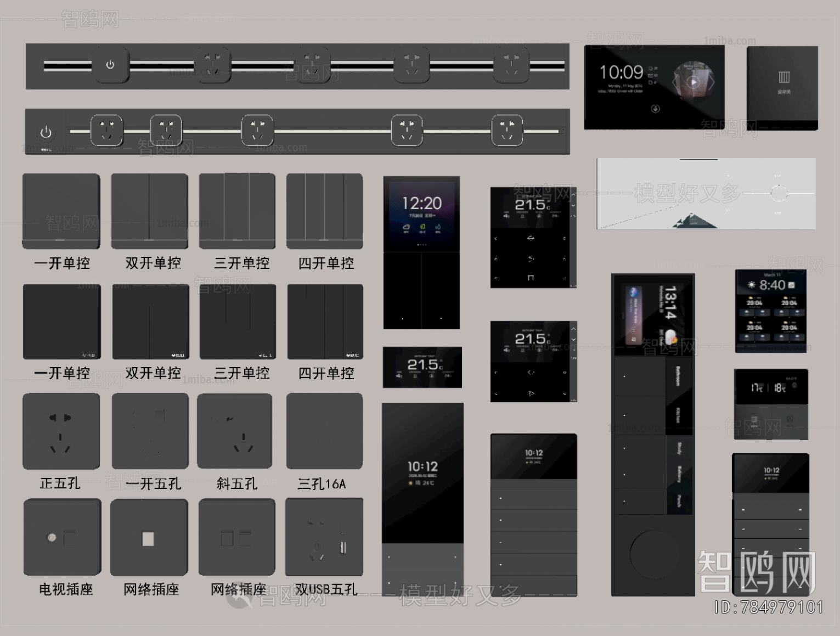Screen dimensions: 840x636
Task: Toggle the BULL-branded 双开单控 switch
Action: coord(150,322)
